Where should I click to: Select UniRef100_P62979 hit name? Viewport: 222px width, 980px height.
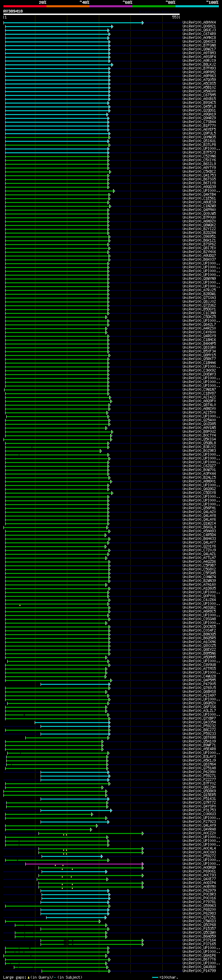point(199,891)
